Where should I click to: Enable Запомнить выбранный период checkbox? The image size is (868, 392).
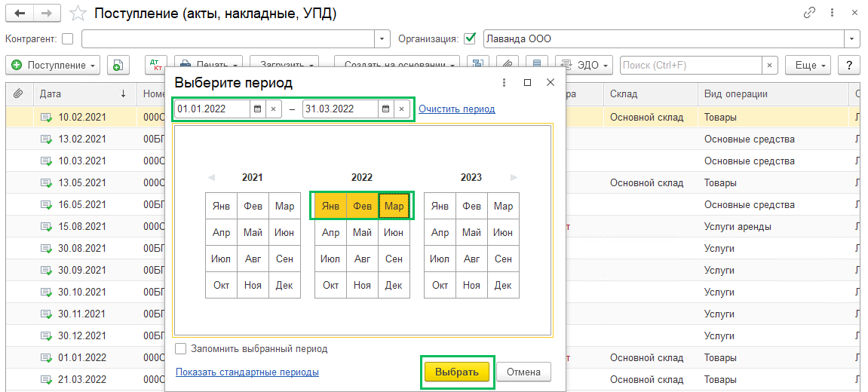pos(181,349)
